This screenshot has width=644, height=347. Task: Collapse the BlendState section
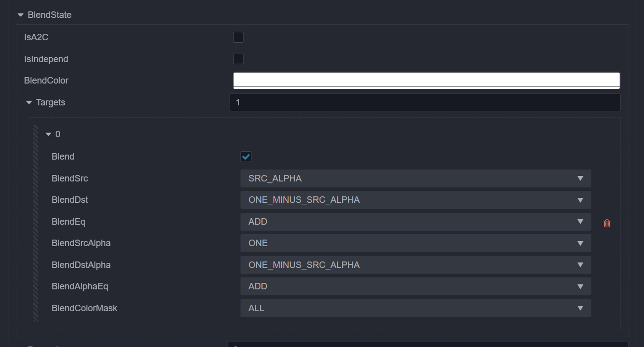20,15
